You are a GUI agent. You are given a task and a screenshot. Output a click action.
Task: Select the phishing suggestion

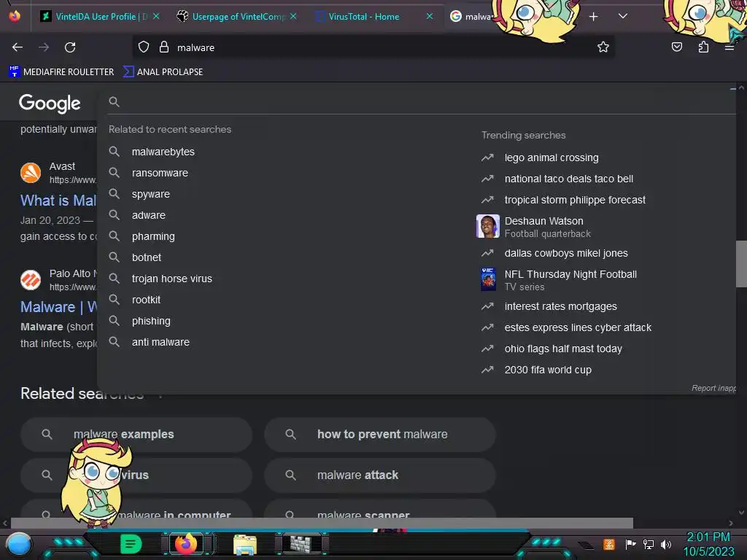[x=151, y=321]
